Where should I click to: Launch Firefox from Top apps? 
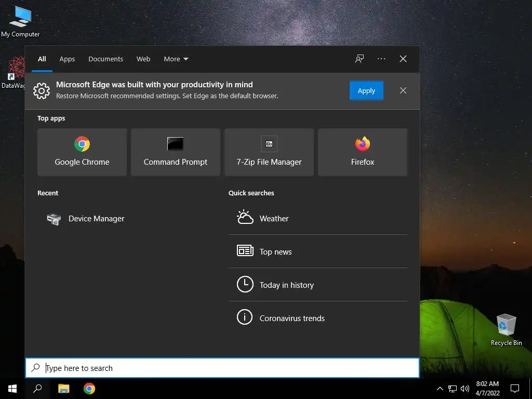coord(362,152)
